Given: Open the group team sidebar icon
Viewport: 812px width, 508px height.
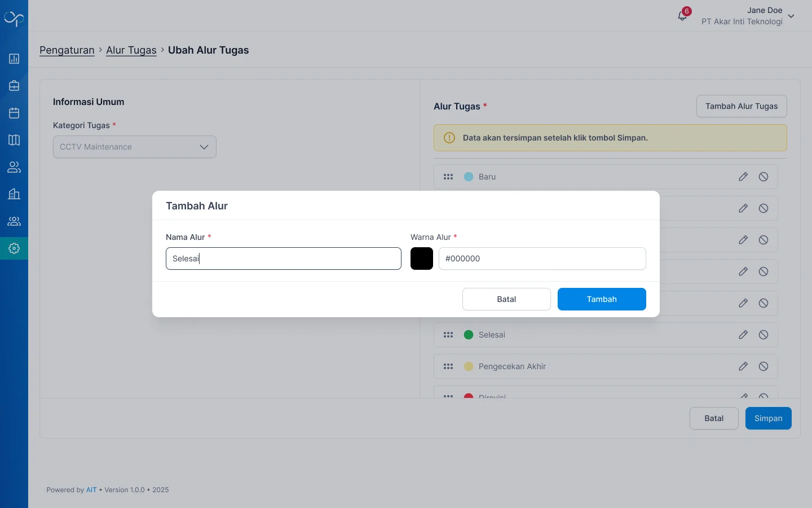Looking at the screenshot, I should [x=14, y=221].
